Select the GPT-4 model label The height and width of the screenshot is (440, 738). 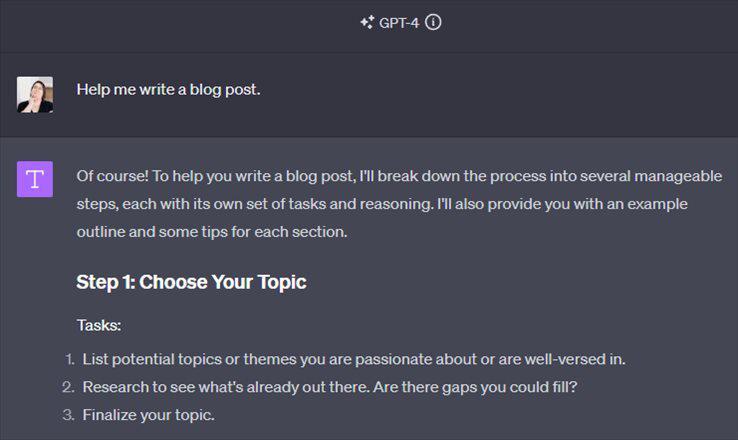(398, 23)
